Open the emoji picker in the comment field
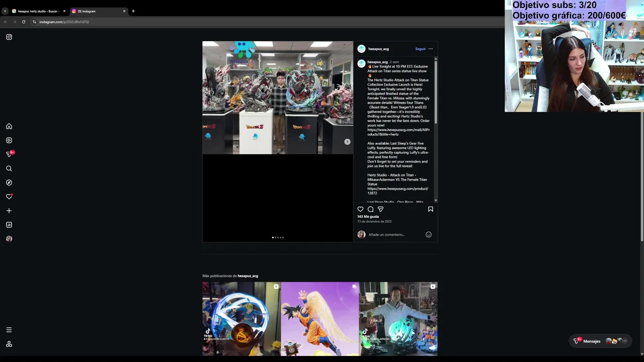 (429, 234)
